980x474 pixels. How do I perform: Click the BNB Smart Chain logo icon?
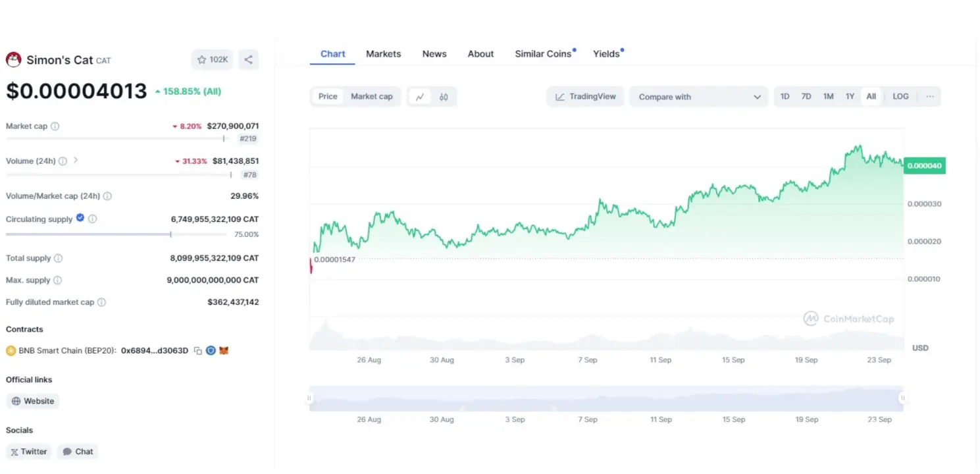point(11,351)
